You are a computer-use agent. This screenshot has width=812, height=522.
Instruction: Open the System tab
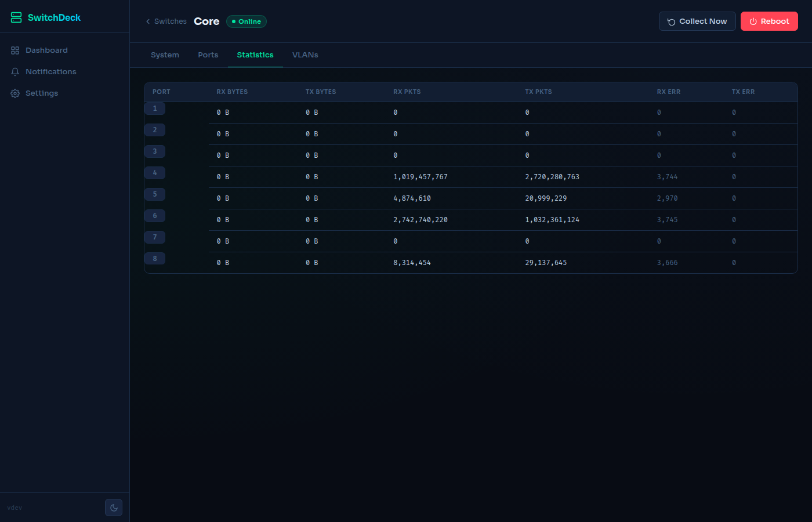[165, 55]
